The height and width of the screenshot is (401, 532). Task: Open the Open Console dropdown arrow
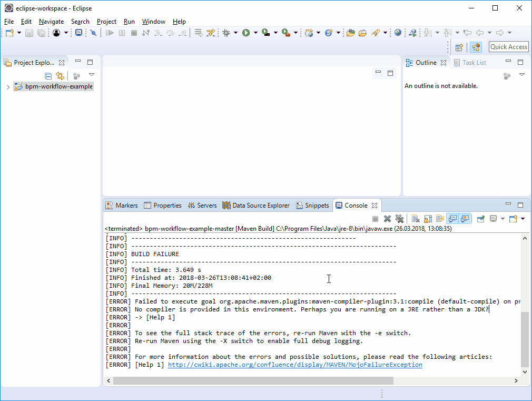[x=523, y=219]
